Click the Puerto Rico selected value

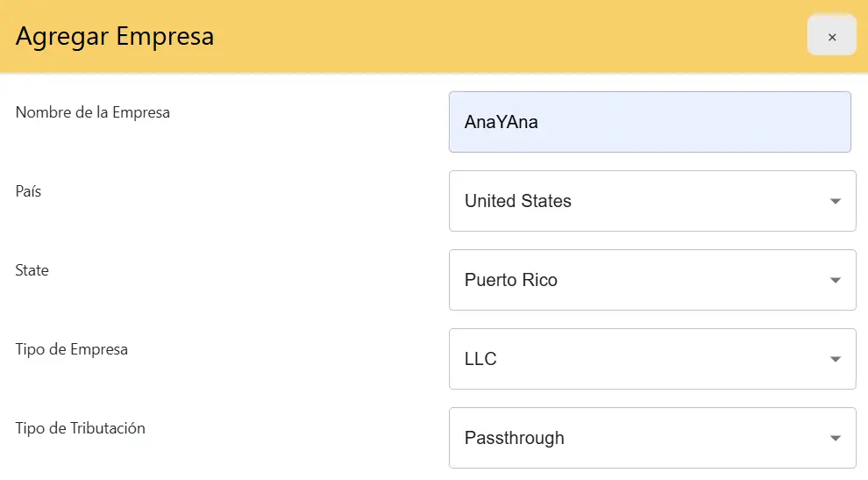[x=510, y=280]
